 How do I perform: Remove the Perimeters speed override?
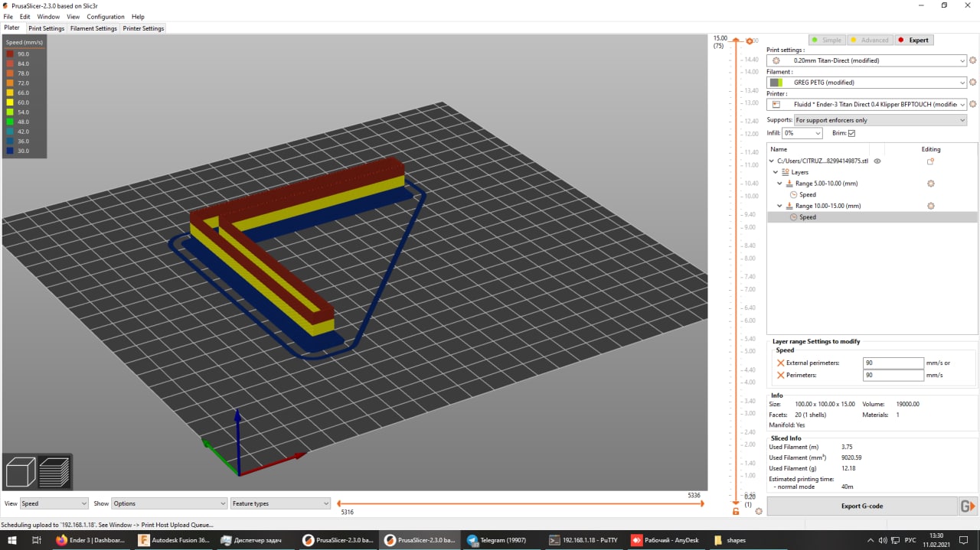[x=780, y=376]
